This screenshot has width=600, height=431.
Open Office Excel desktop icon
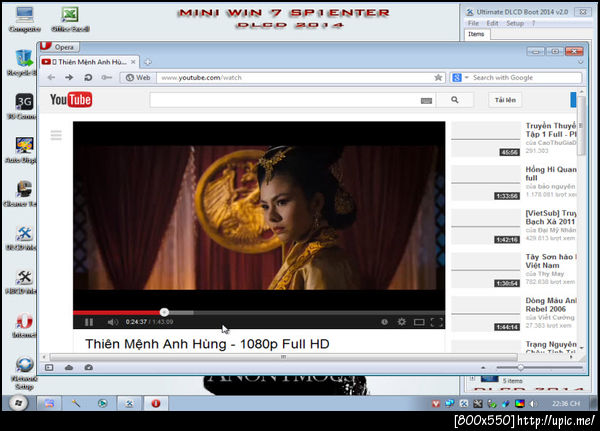click(x=70, y=20)
